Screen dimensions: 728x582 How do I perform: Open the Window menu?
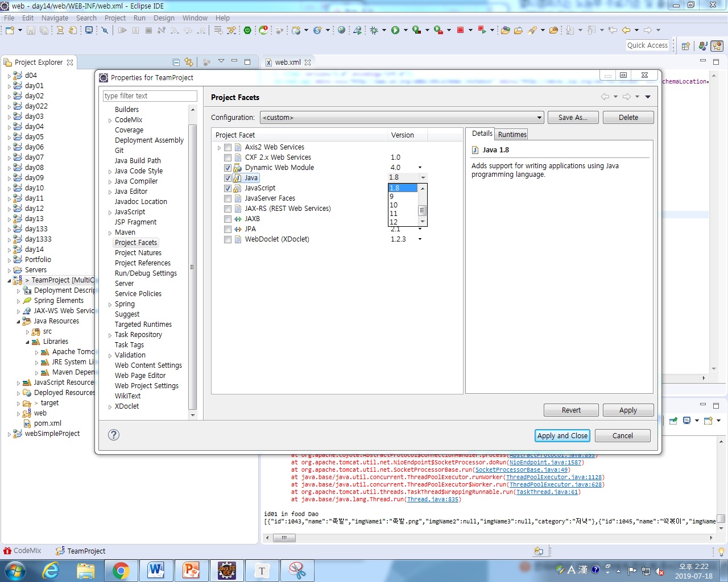click(195, 18)
